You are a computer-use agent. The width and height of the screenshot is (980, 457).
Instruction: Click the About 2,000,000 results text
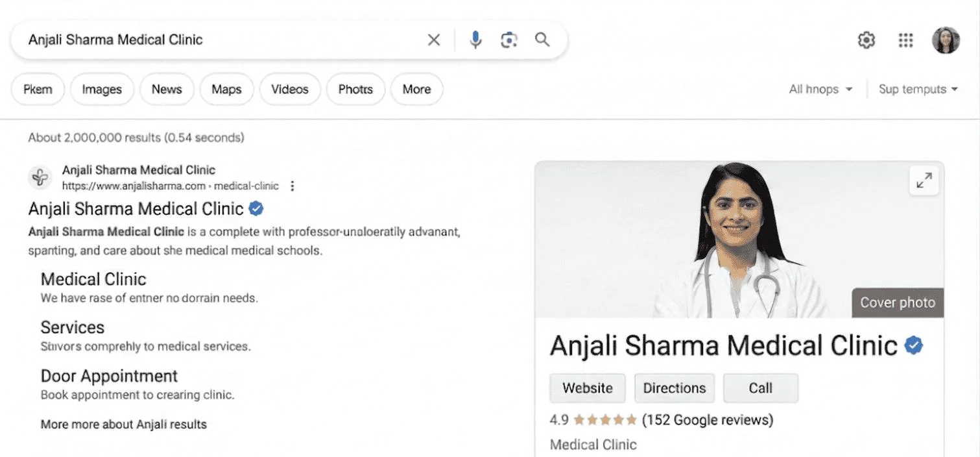[x=136, y=138]
